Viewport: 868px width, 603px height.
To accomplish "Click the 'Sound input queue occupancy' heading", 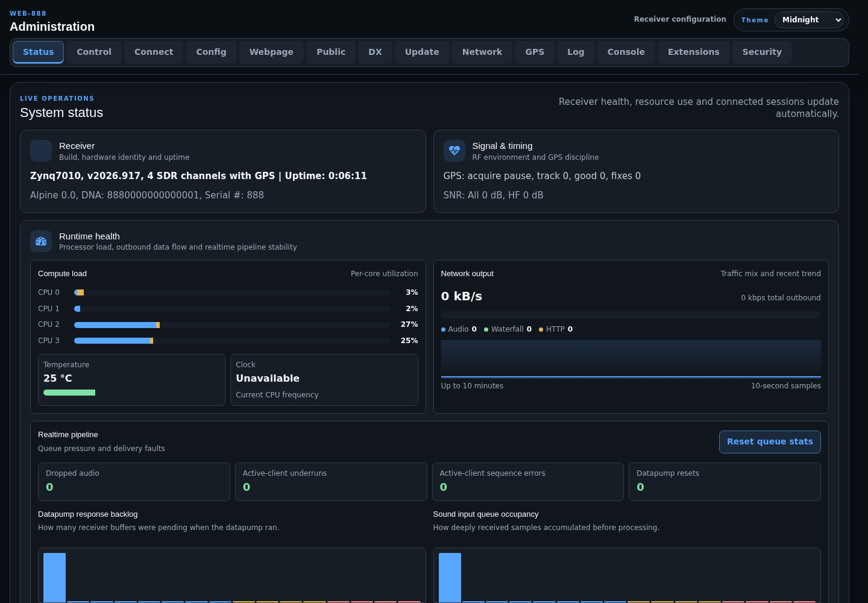I will [x=486, y=514].
